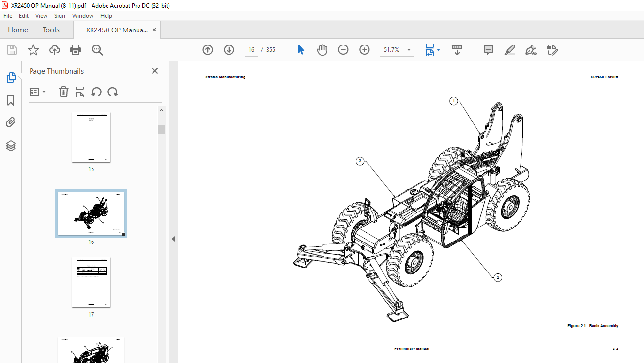Screen dimensions: 644x363
Task: Click the upload to cloud icon
Action: tap(55, 50)
